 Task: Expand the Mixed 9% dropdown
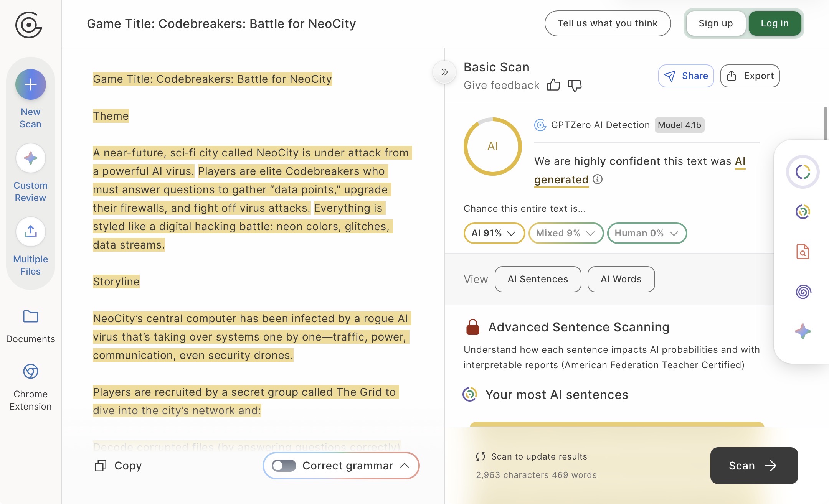tap(566, 233)
